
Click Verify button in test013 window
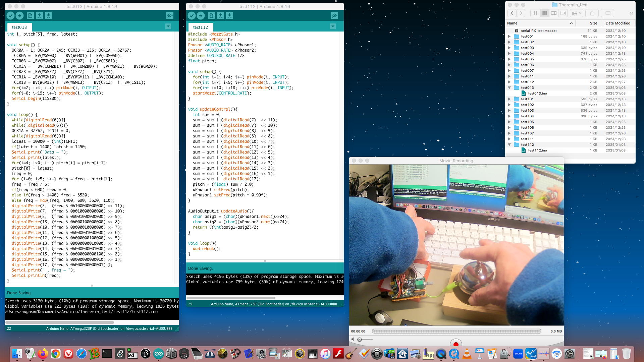coord(10,15)
